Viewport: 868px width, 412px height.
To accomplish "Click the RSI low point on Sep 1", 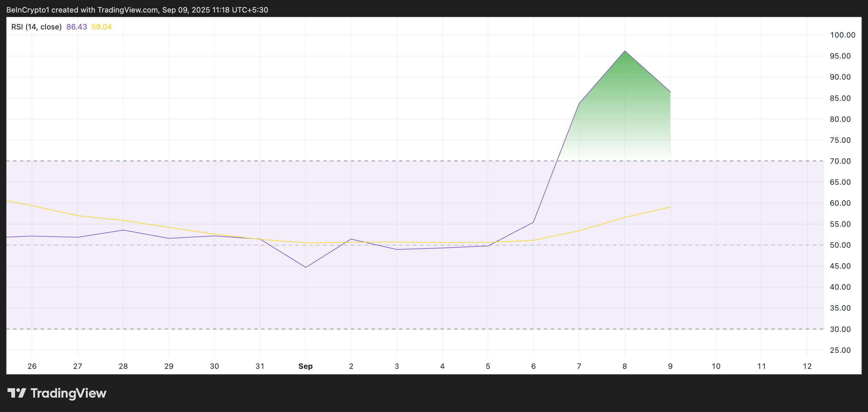I will click(306, 267).
